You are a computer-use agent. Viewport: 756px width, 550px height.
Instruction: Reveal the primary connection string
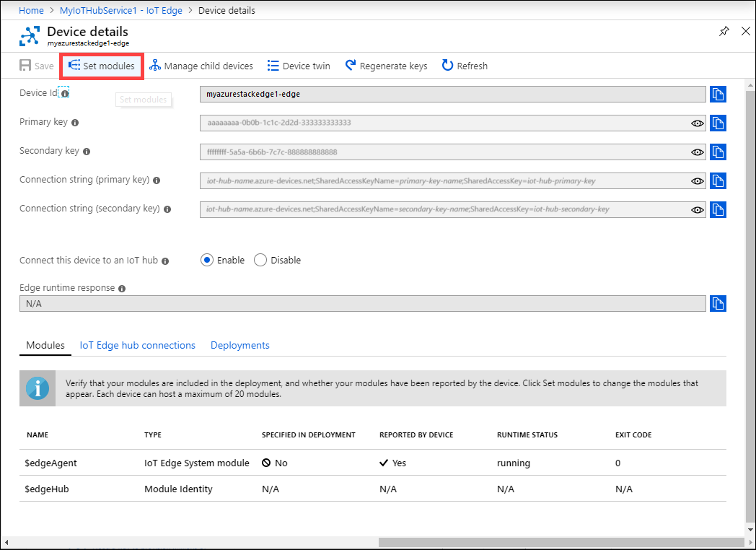pos(697,181)
